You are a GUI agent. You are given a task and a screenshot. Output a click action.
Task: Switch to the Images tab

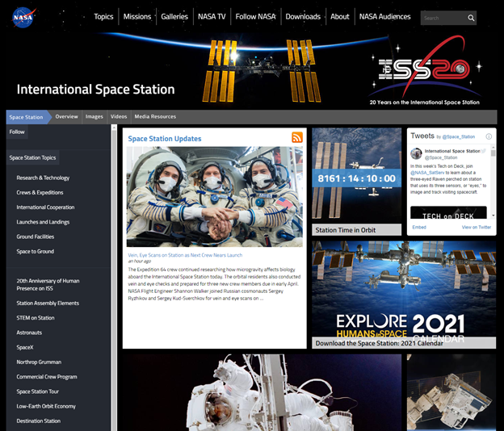[94, 116]
